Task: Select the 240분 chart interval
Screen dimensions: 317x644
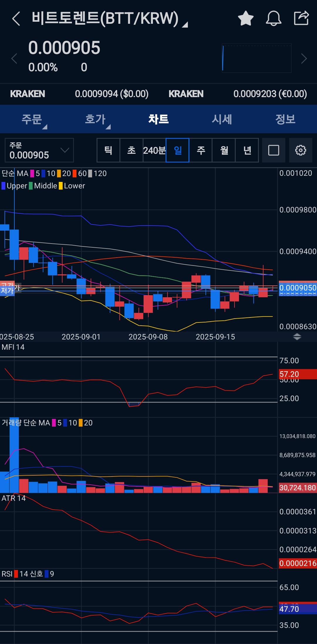Action: pyautogui.click(x=154, y=150)
